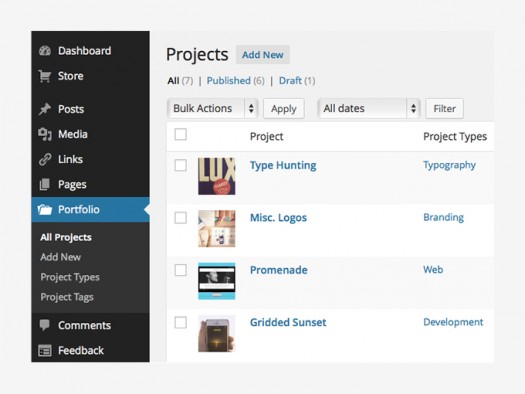Image resolution: width=525 pixels, height=394 pixels.
Task: Check the Type Hunting project checkbox
Action: point(181,165)
